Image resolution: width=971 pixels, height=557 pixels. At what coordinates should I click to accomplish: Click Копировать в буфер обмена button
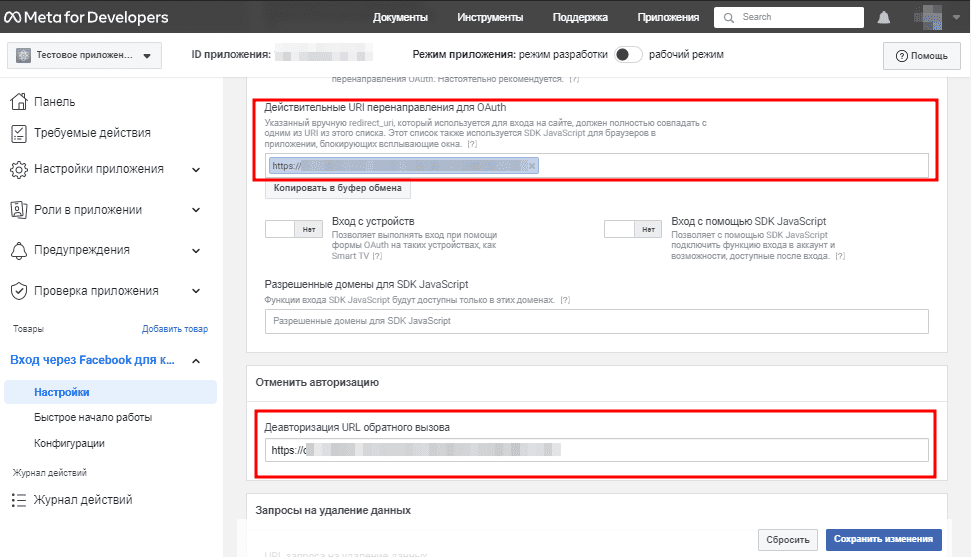tap(337, 188)
